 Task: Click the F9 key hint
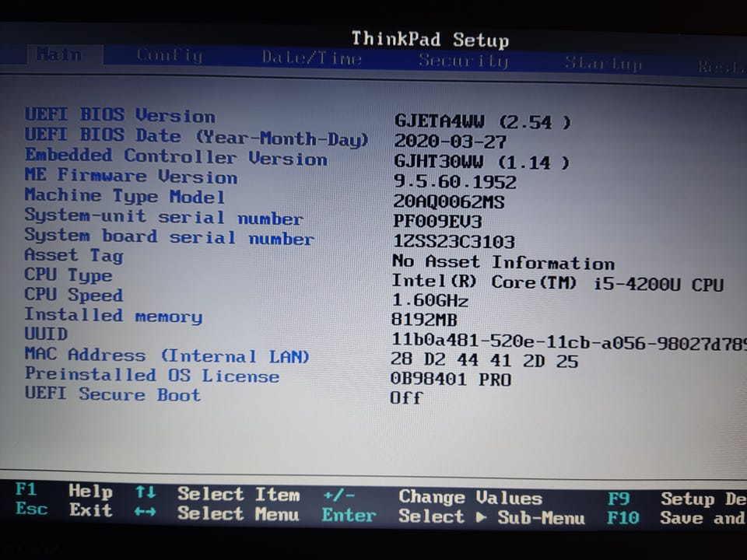click(619, 499)
